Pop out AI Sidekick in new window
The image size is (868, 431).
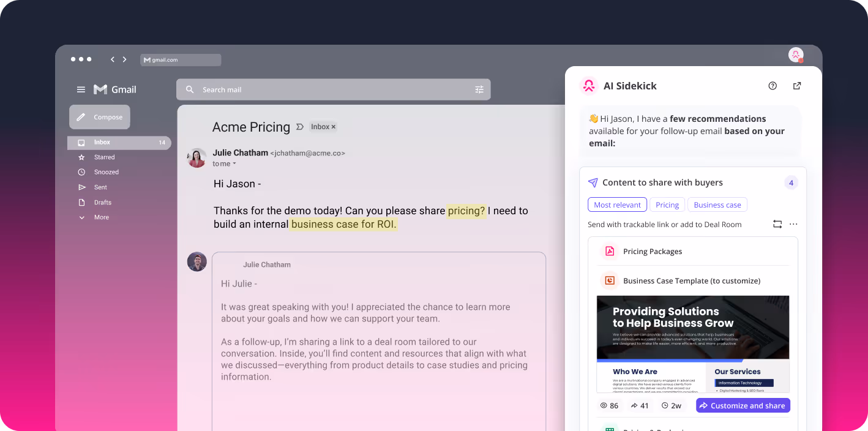pyautogui.click(x=797, y=86)
